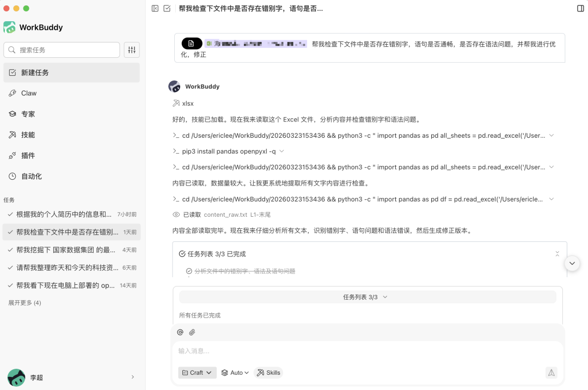Toggle the right side panel icon
The image size is (588, 390).
tap(580, 8)
